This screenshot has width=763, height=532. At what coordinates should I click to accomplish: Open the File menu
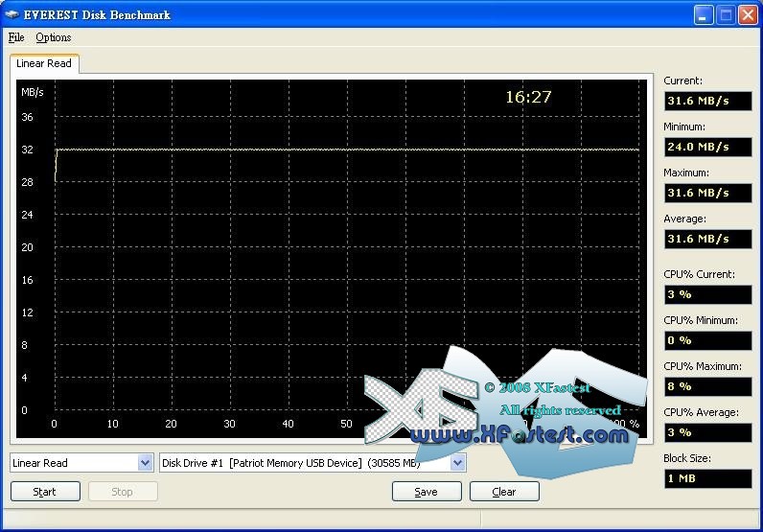pos(16,37)
